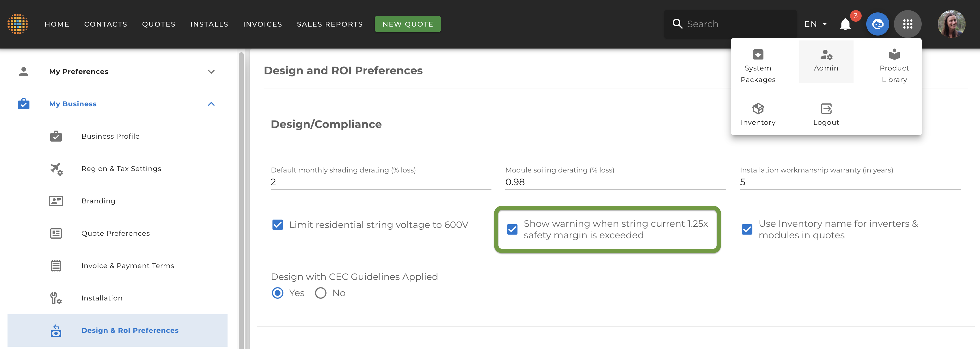980x349 pixels.
Task: Edit Module soiling derating field
Action: 615,182
